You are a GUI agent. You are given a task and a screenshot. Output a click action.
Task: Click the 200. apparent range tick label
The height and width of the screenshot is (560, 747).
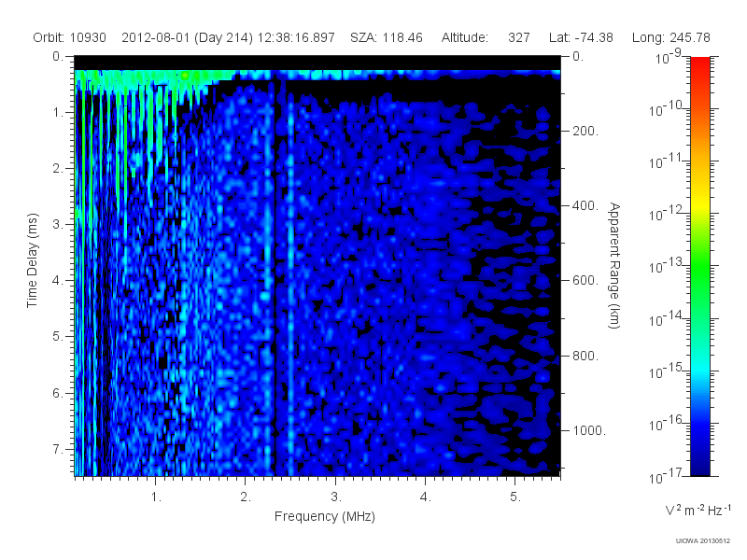pos(585,131)
